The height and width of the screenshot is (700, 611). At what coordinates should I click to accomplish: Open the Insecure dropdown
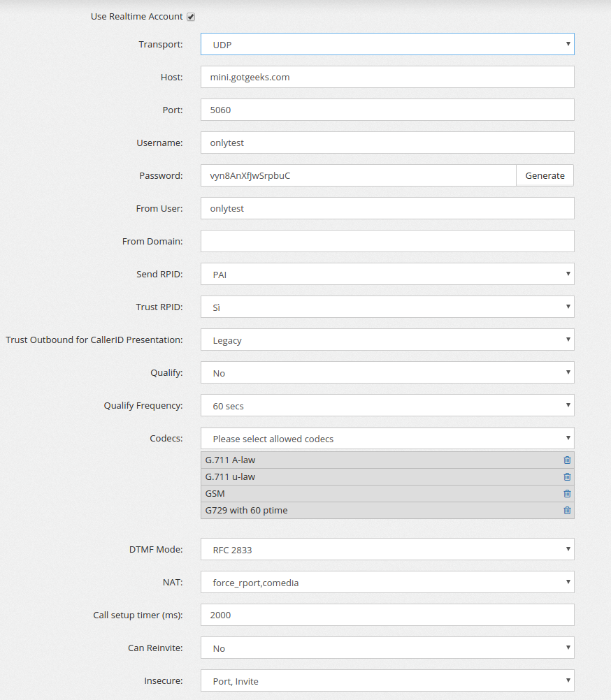[387, 681]
